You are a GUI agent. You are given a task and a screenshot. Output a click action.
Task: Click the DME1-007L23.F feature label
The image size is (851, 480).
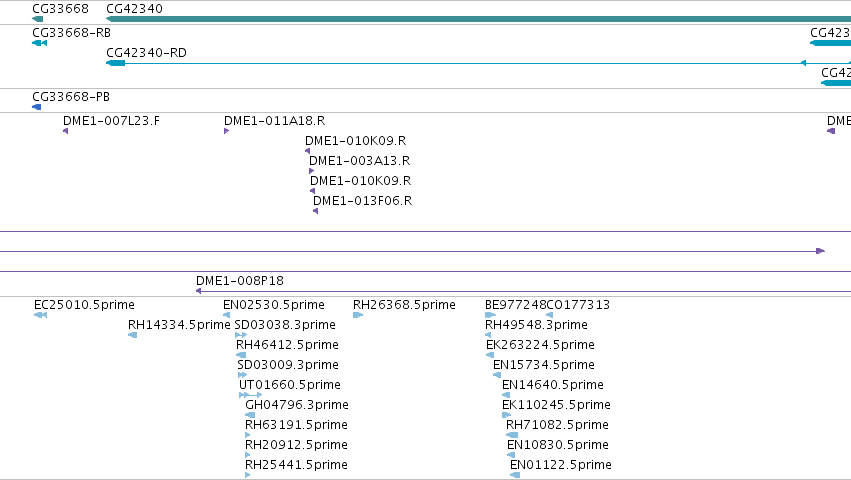[111, 121]
